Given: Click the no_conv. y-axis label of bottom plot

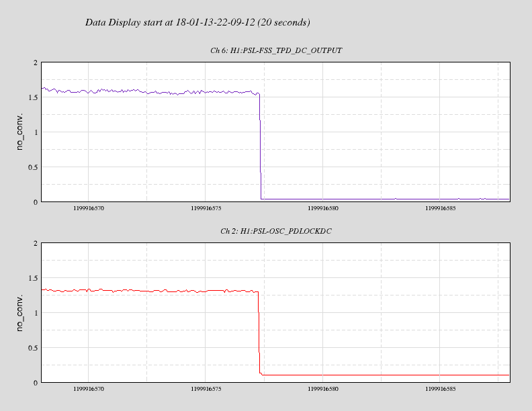Looking at the screenshot, I should [x=19, y=313].
